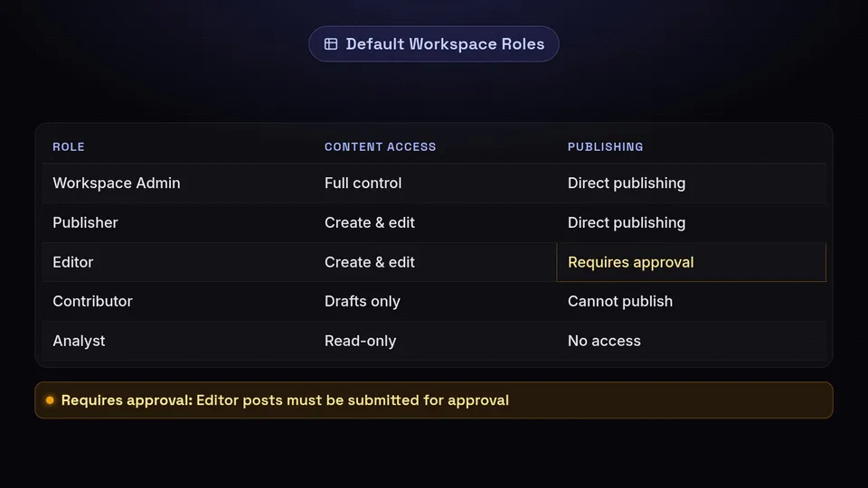This screenshot has width=868, height=488.
Task: Click Create & edit in the Publisher row
Action: (x=369, y=222)
